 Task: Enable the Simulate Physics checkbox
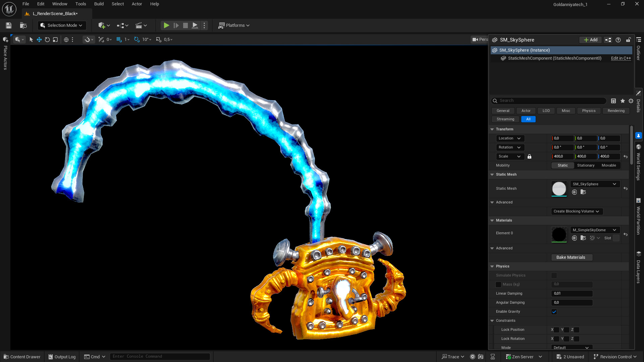tap(554, 275)
